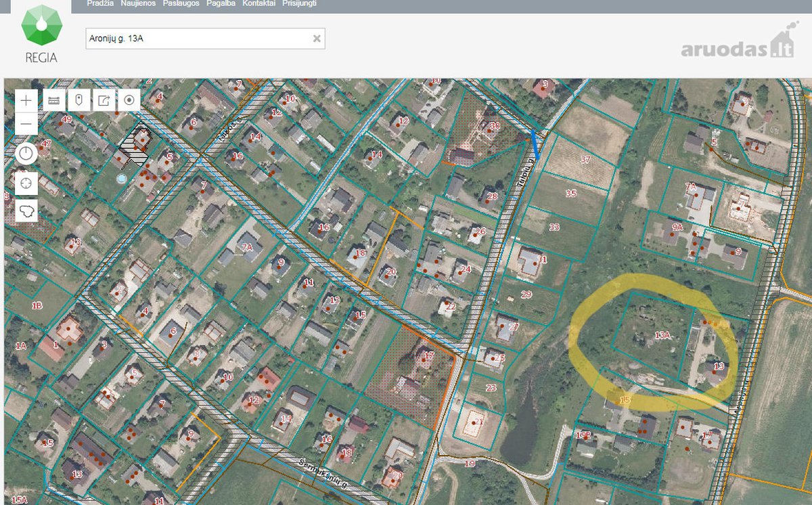Open the share/export map tool
The width and height of the screenshot is (812, 505).
(104, 101)
